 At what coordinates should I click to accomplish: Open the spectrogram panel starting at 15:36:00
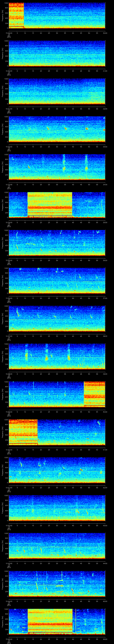click(57, 281)
